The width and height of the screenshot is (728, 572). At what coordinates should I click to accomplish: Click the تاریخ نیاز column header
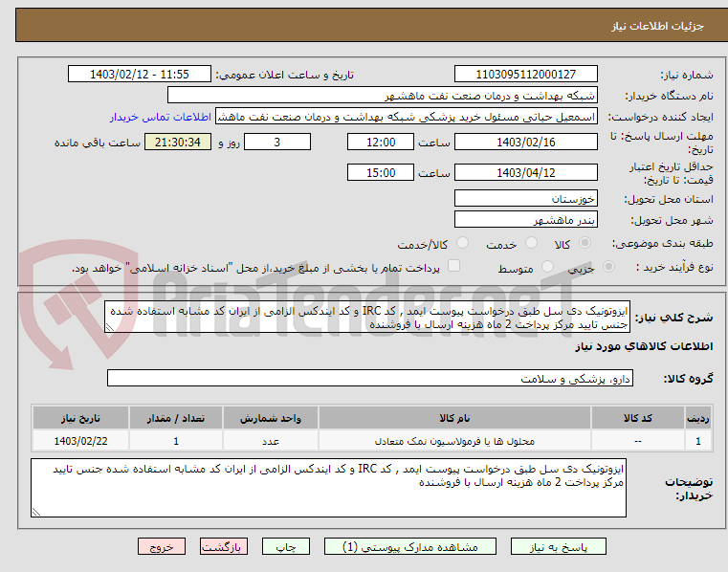80,418
